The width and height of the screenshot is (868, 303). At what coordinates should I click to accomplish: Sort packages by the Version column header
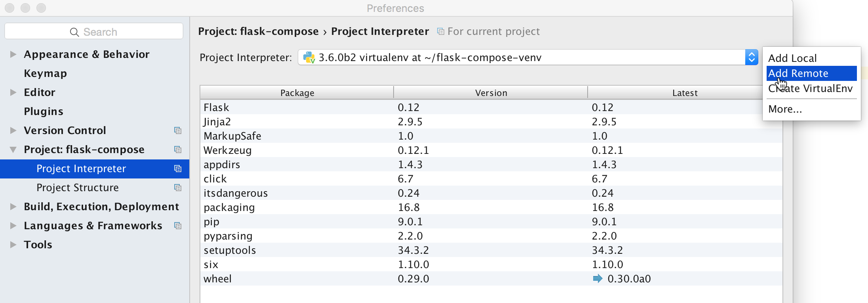click(491, 93)
